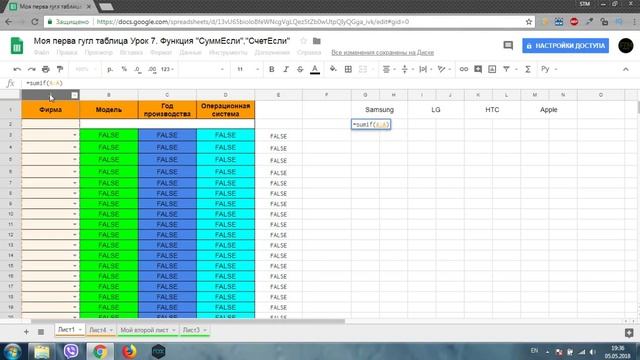This screenshot has width=640, height=360.
Task: Open Sheets home via green logo
Action: (17, 46)
